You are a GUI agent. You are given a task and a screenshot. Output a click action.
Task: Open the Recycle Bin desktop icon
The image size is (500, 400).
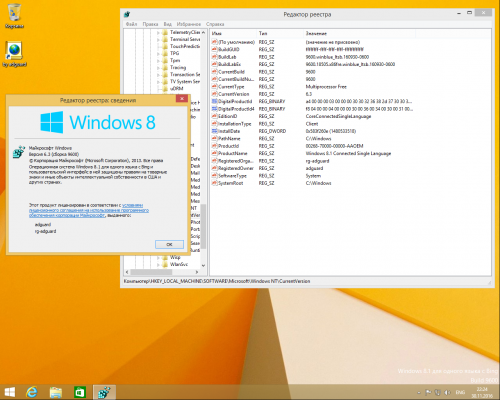pyautogui.click(x=14, y=16)
